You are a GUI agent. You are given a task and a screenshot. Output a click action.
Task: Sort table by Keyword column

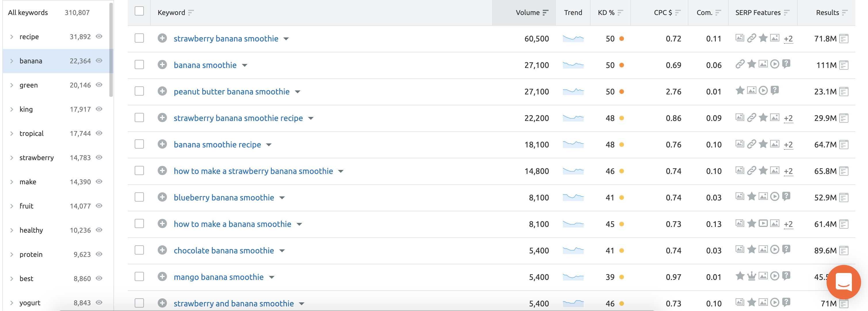191,13
